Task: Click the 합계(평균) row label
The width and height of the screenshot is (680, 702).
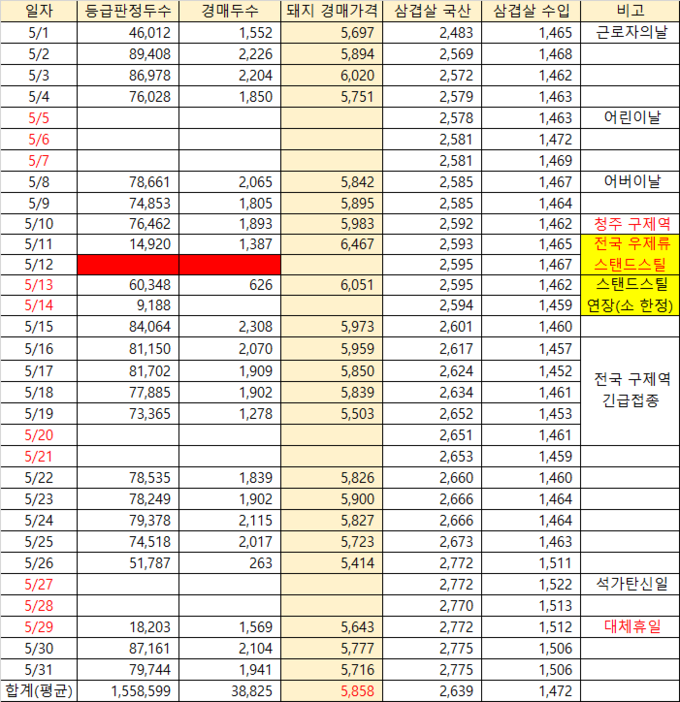Action: (39, 691)
